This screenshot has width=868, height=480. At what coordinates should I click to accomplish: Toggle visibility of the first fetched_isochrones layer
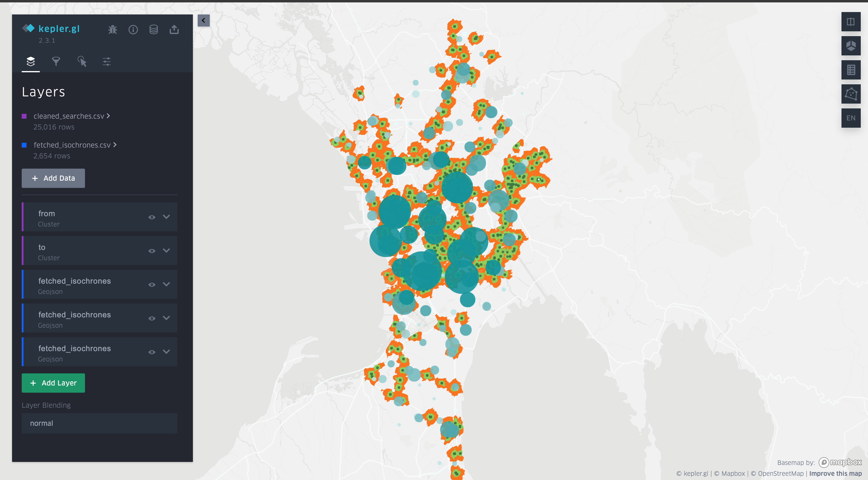[x=152, y=285]
